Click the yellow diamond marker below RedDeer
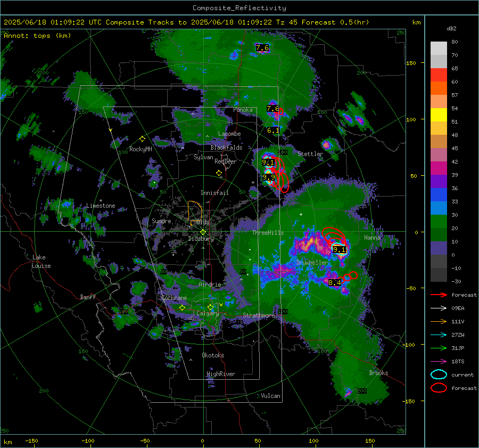 pos(219,173)
